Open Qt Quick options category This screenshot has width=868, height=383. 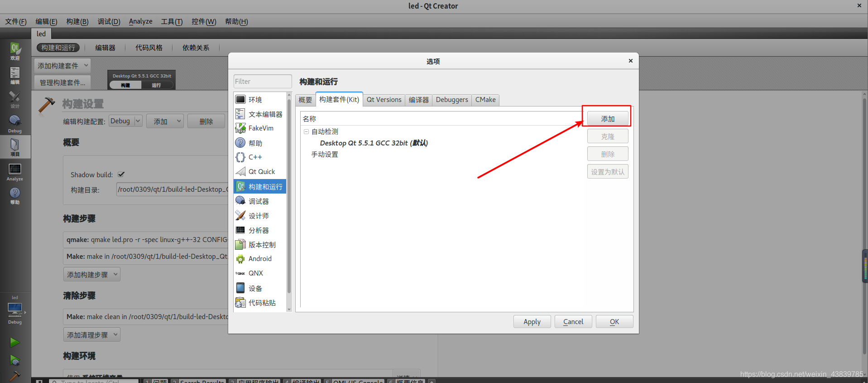260,171
